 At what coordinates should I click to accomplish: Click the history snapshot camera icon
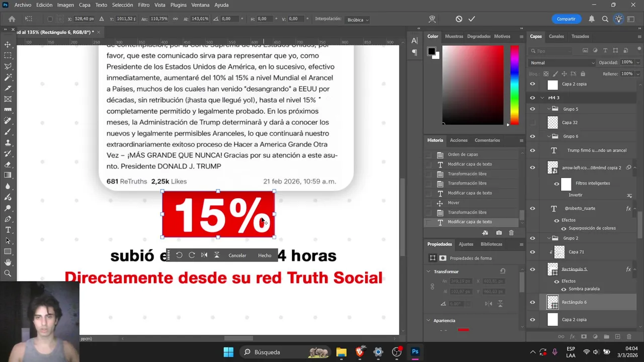point(499,233)
